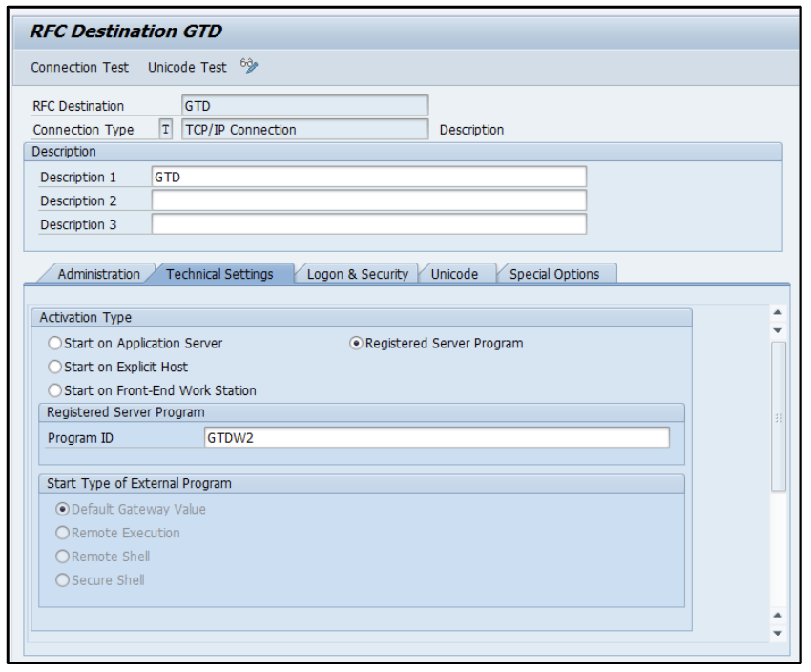Run the Unicode Test

[187, 67]
